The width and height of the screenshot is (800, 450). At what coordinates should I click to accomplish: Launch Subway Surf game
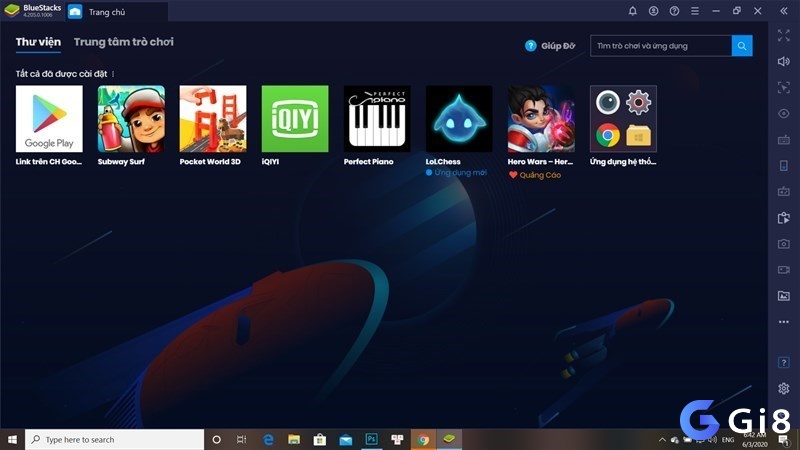pyautogui.click(x=131, y=119)
